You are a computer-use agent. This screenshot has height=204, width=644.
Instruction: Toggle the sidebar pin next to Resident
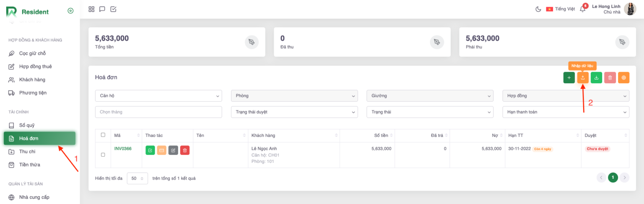[70, 11]
